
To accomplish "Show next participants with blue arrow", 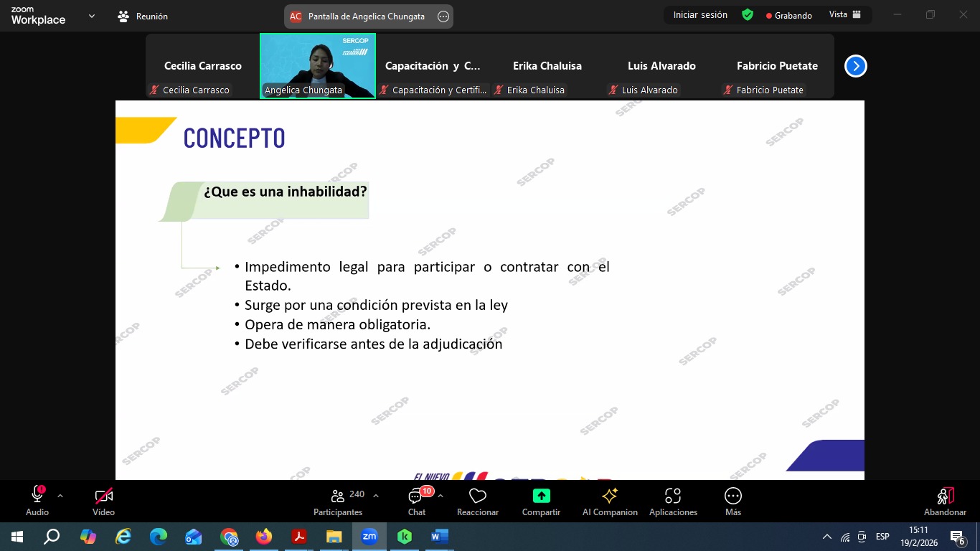I will point(855,66).
